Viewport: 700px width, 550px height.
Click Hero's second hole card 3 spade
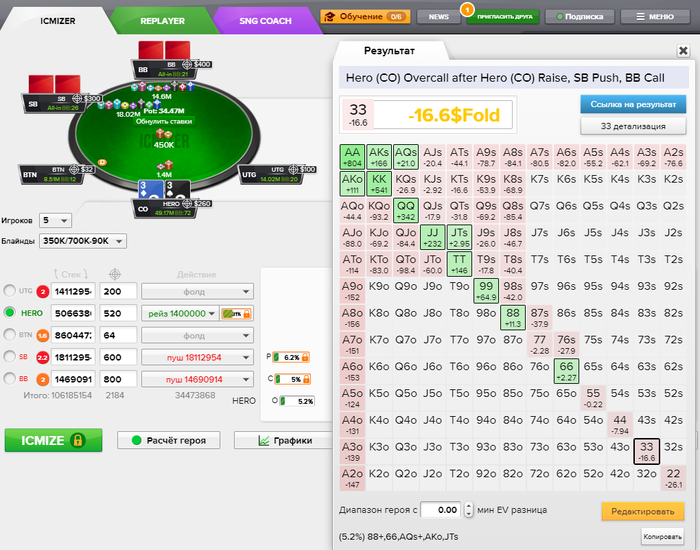click(x=178, y=190)
